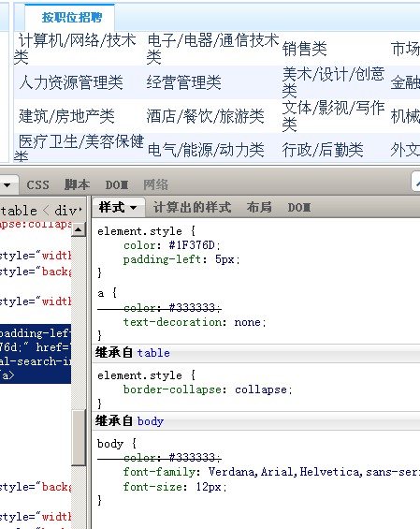The image size is (420, 529).
Task: Open the 按职位招聘 tab
Action: click(72, 17)
